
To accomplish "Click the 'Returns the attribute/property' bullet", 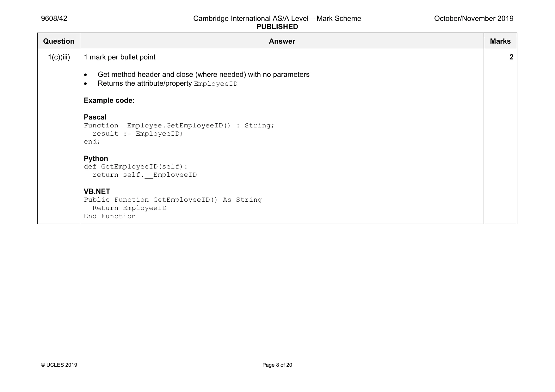I will tap(168, 83).
